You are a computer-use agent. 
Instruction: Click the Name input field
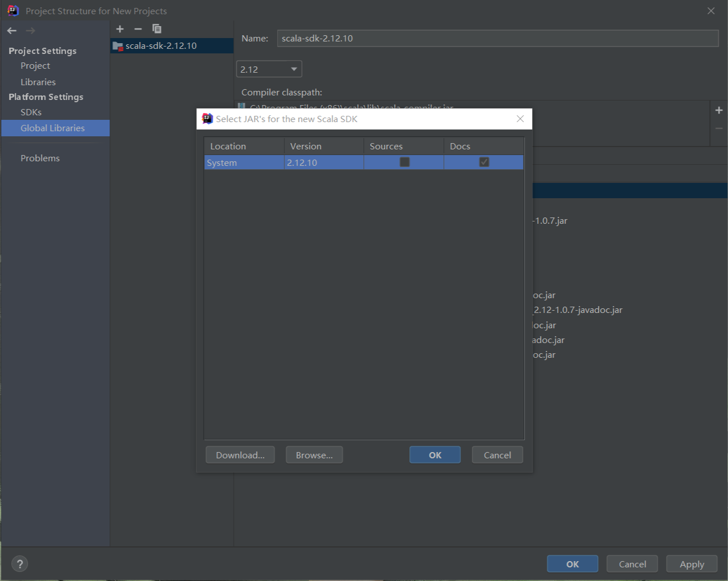tap(498, 39)
